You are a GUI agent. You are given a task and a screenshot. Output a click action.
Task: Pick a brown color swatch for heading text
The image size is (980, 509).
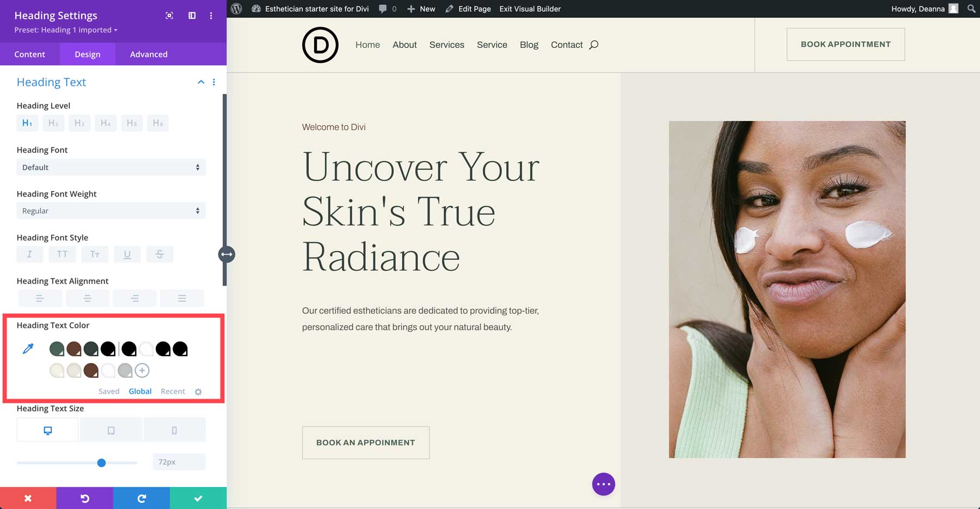click(90, 370)
